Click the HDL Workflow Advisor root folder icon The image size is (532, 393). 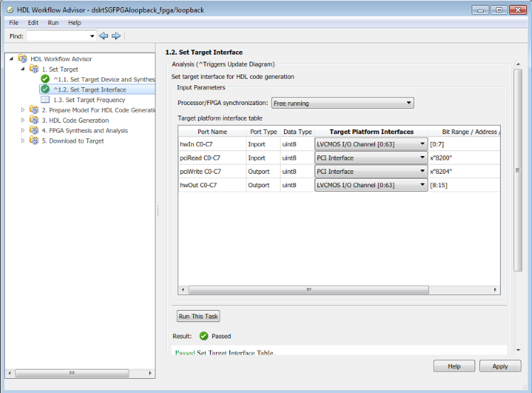pyautogui.click(x=23, y=59)
